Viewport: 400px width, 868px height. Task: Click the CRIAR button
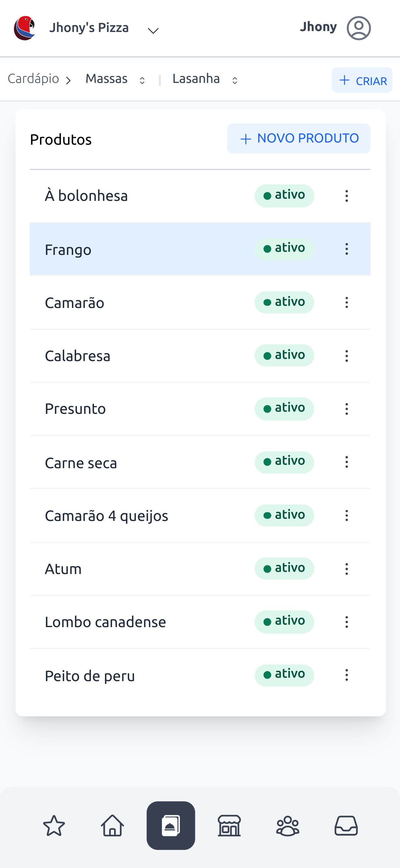[362, 80]
